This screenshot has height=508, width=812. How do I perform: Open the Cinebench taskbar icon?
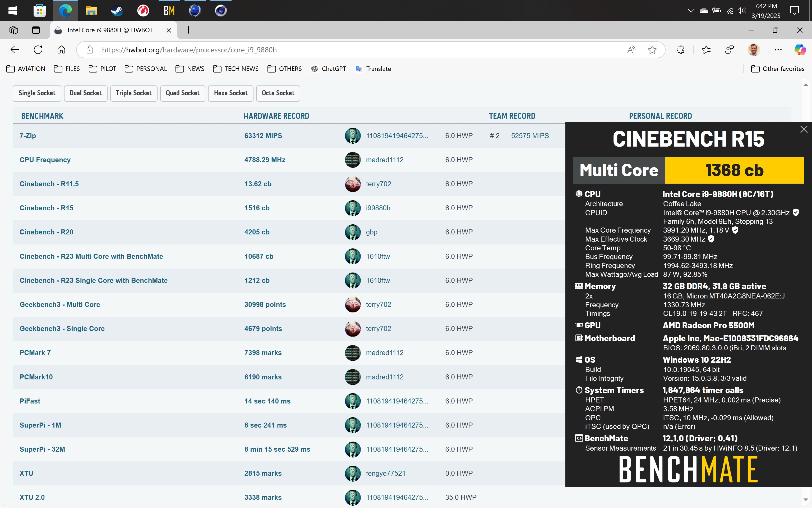(221, 10)
